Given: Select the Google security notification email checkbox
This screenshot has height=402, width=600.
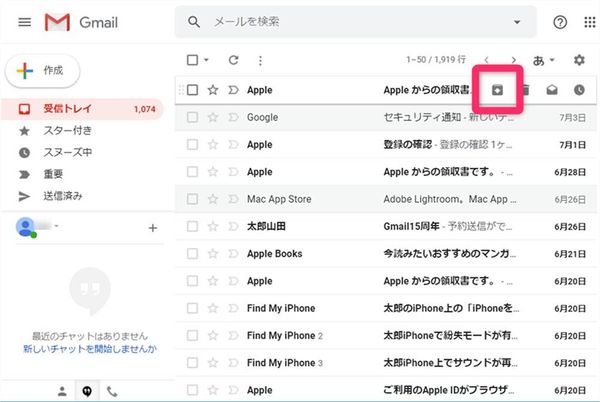Looking at the screenshot, I should coord(192,117).
